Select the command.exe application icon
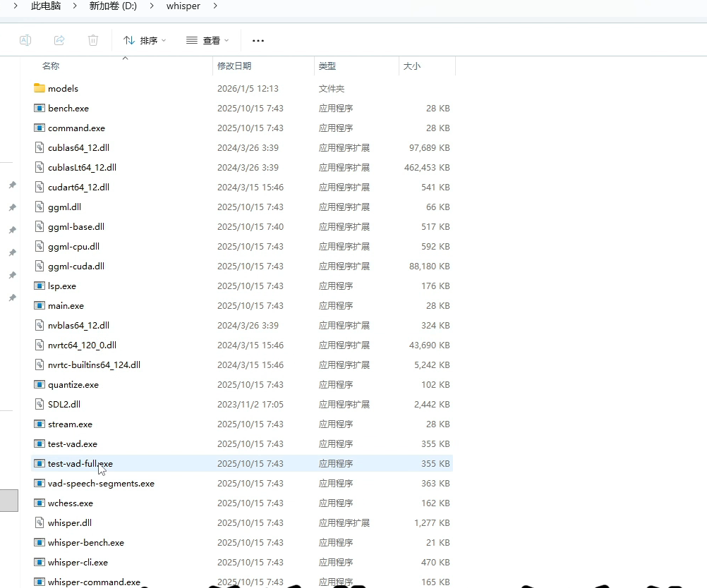707x588 pixels. tap(40, 128)
